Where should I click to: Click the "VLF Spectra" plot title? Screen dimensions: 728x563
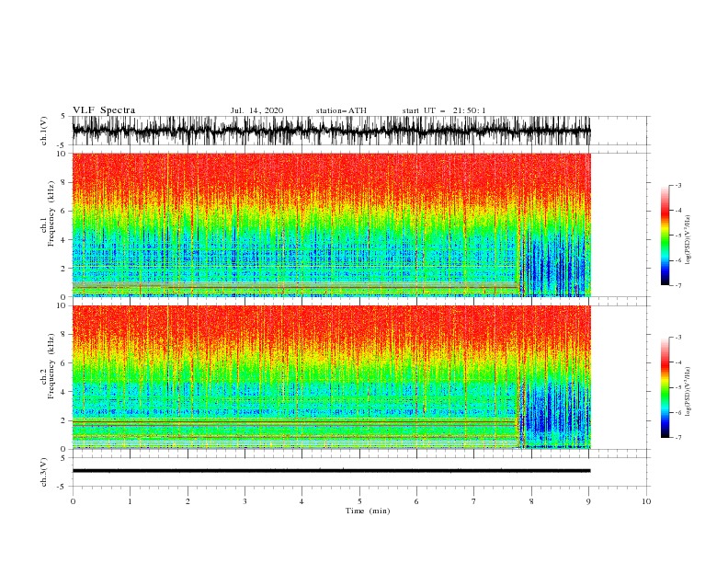(x=104, y=110)
